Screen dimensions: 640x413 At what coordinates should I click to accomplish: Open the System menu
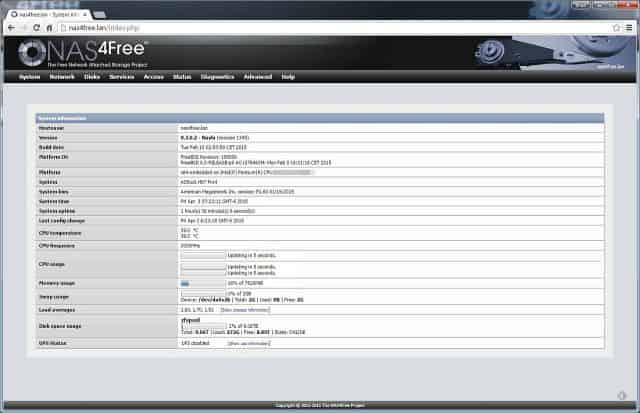click(29, 76)
